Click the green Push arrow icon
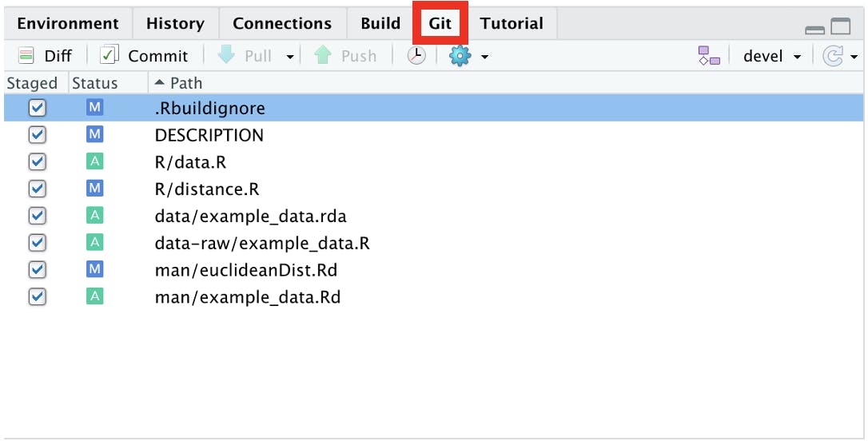Image resolution: width=868 pixels, height=441 pixels. (323, 55)
